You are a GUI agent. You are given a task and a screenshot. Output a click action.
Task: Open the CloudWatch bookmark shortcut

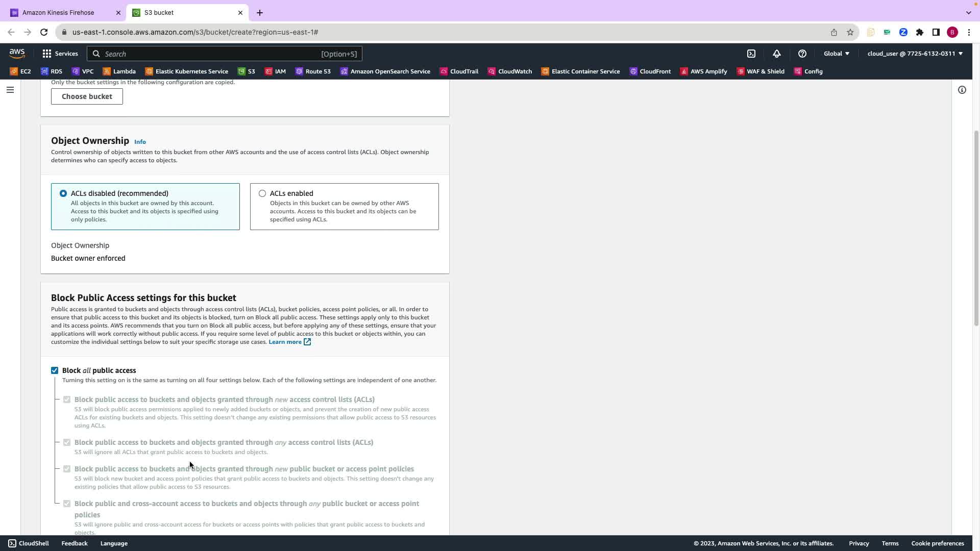point(509,71)
